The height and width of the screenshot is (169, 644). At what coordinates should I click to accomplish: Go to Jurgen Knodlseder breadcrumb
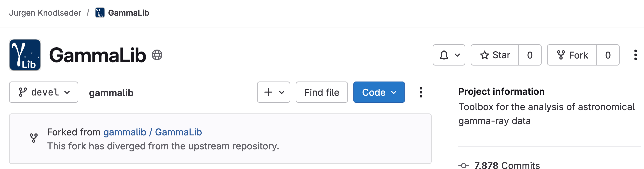point(45,13)
